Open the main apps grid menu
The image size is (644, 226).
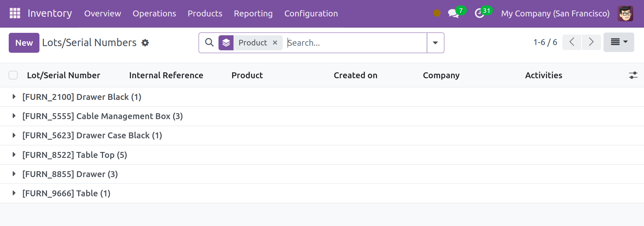click(x=15, y=13)
